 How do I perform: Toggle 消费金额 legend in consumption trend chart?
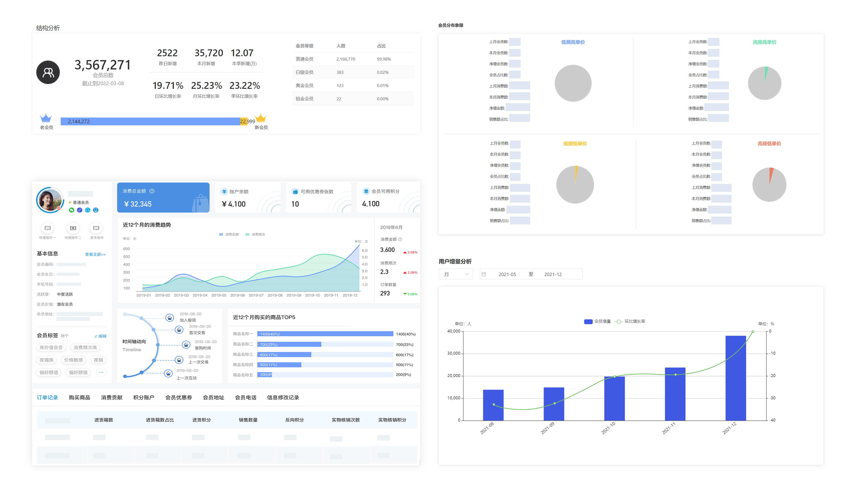pos(229,234)
